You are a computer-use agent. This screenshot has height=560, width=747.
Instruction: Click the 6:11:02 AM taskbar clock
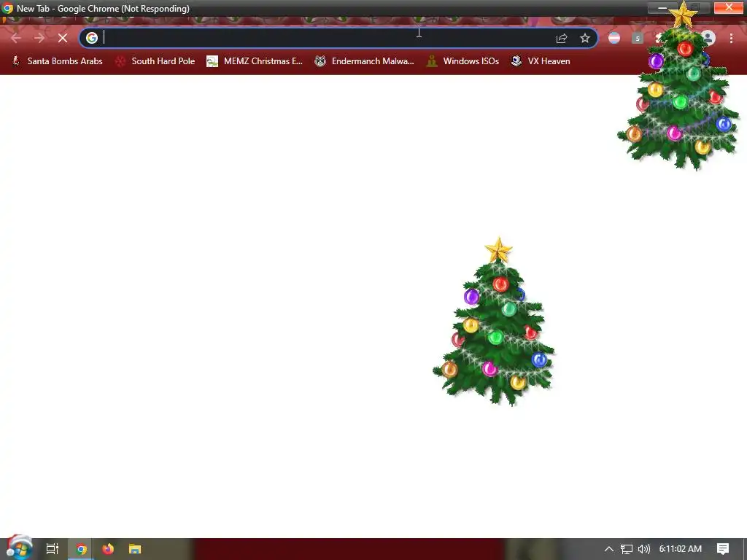point(681,549)
